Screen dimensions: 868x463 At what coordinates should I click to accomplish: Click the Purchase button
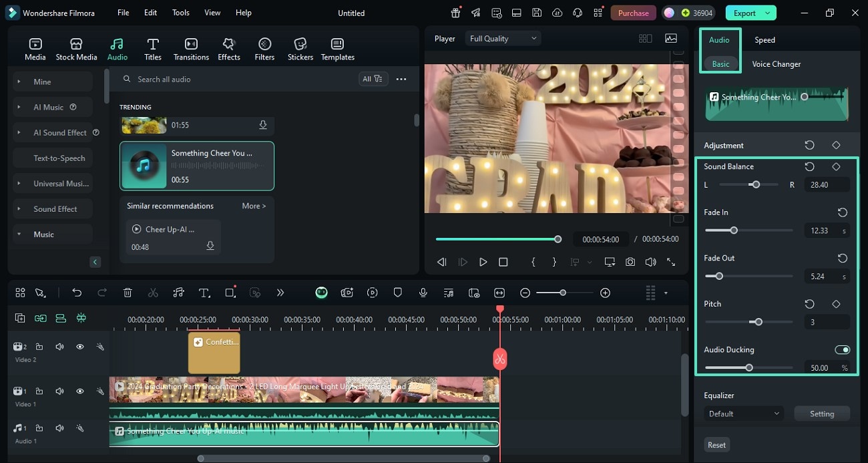coord(633,13)
